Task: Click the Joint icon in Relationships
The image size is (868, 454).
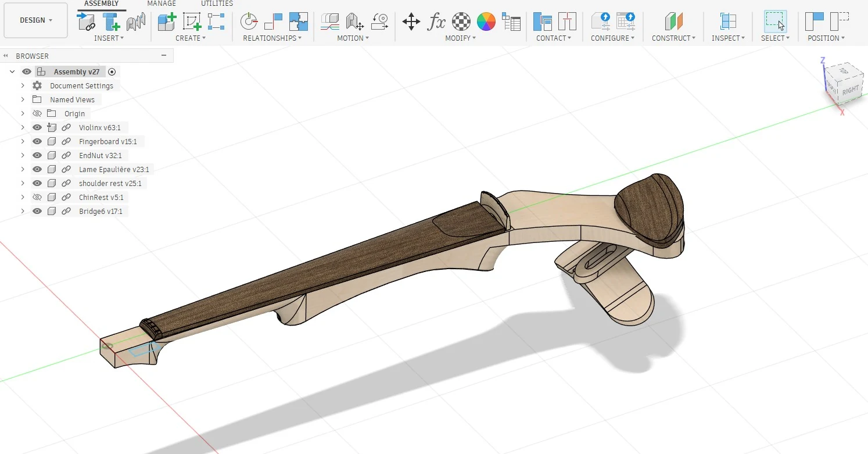Action: pos(249,22)
